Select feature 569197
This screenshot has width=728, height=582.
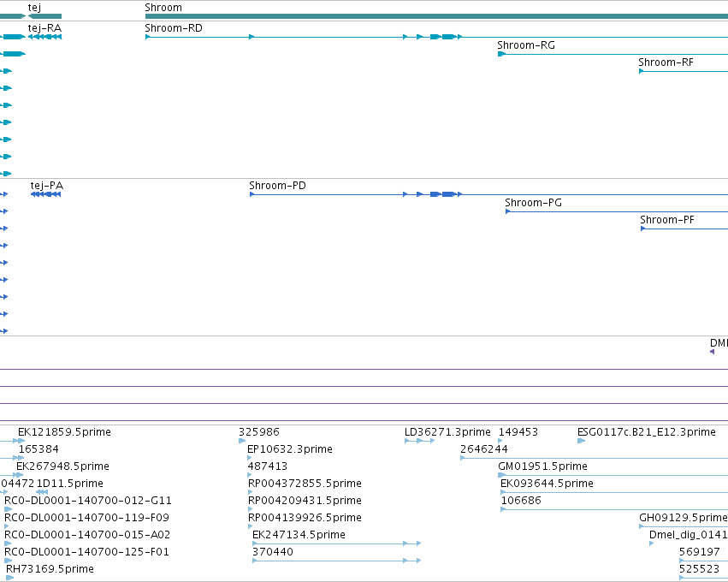click(x=703, y=561)
